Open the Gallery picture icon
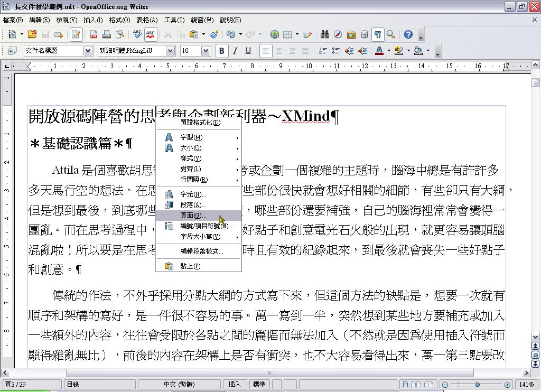This screenshot has width=541, height=392. click(x=351, y=34)
